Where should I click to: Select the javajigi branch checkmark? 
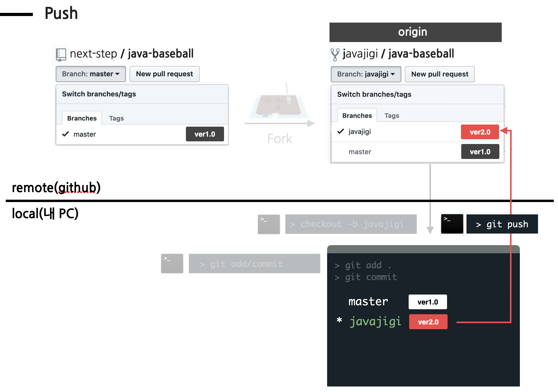[340, 132]
